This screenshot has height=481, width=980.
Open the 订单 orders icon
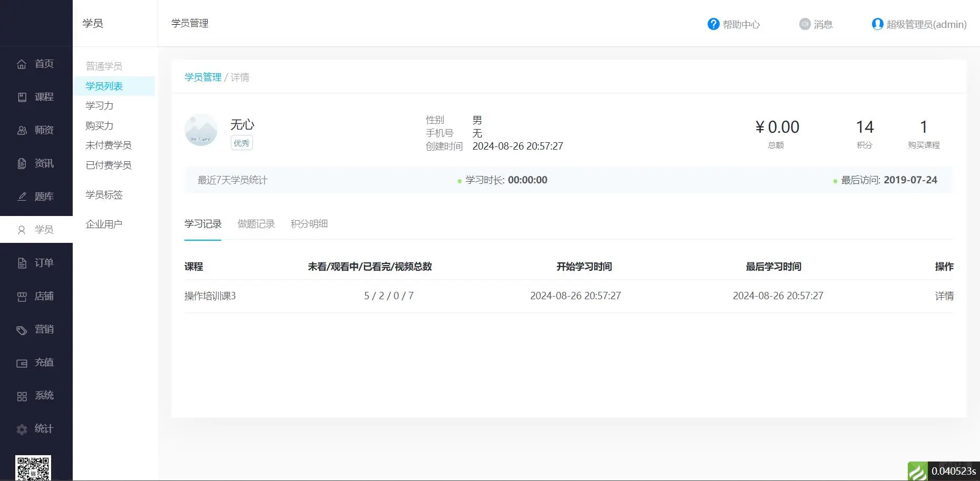[x=22, y=262]
